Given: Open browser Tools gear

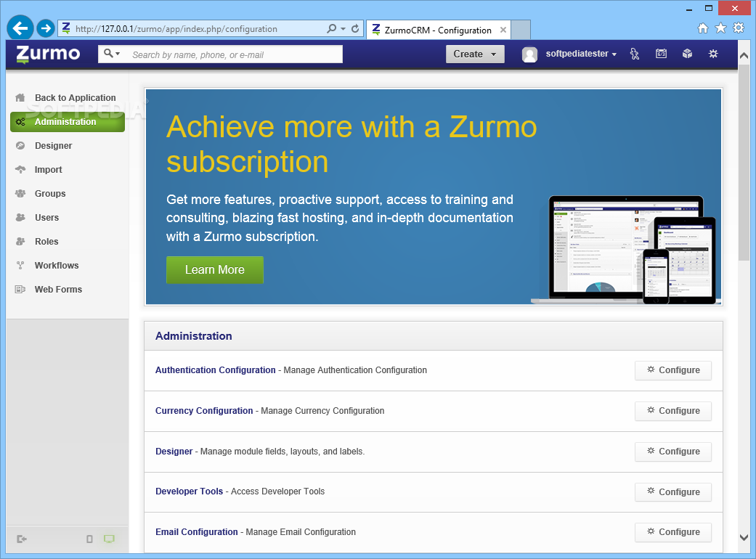Looking at the screenshot, I should 738,28.
